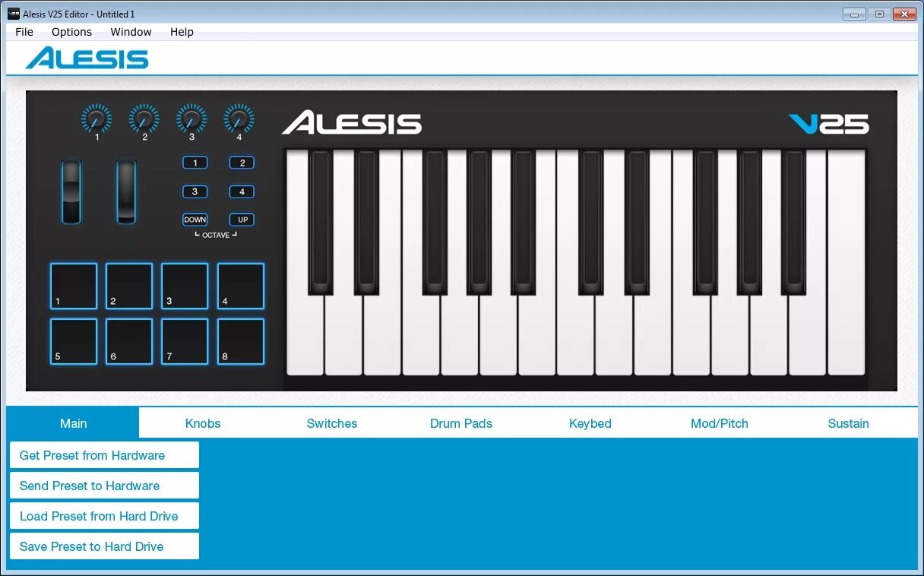The image size is (924, 576).
Task: Select knob 3 on the keyboard
Action: [191, 119]
